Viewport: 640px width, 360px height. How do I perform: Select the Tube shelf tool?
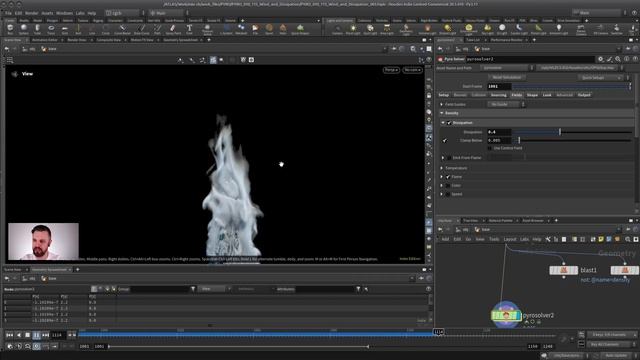37,29
